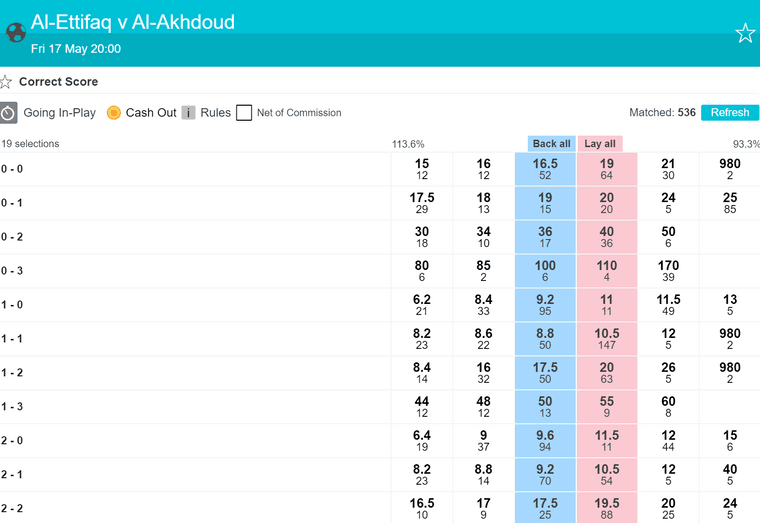
Task: Select Back all column header
Action: (551, 143)
